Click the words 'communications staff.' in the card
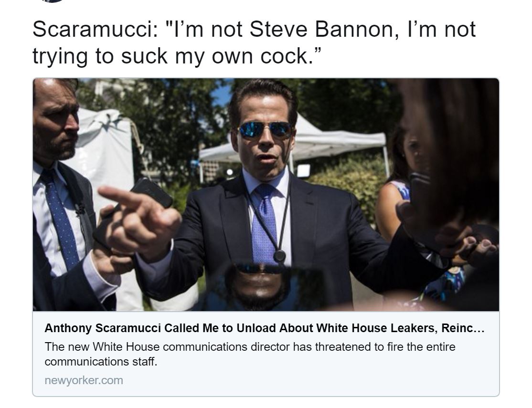Screen dimensions: 532x408 click(101, 362)
